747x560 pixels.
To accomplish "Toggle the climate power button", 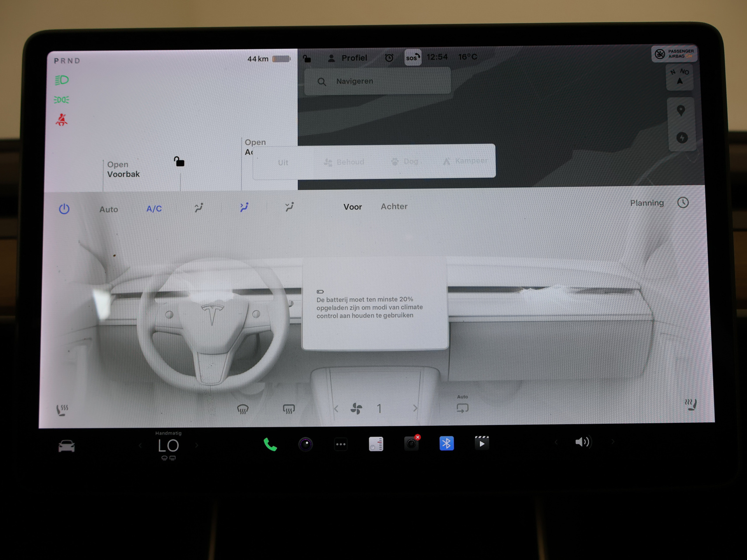I will (64, 209).
